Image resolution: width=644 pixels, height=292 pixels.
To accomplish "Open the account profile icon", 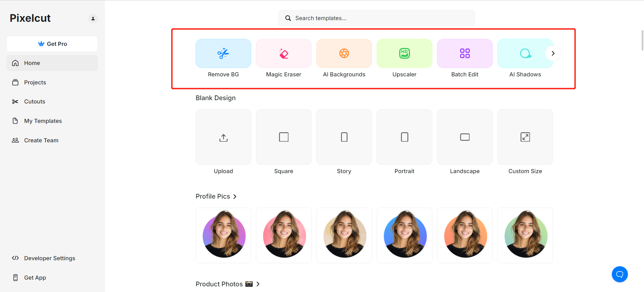I will click(93, 18).
